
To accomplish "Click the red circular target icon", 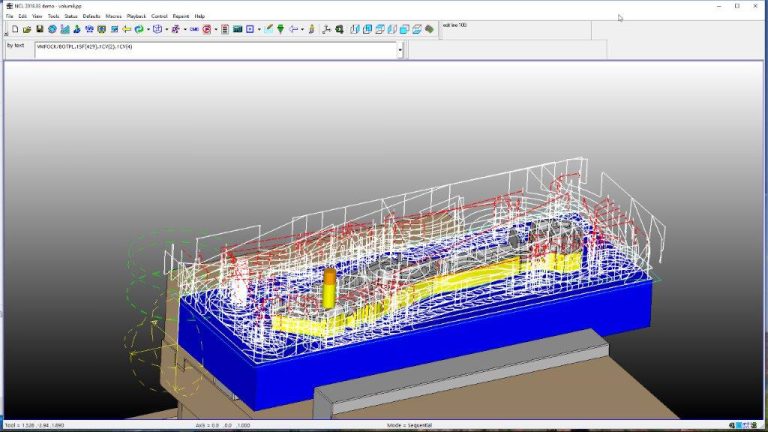I will (x=207, y=29).
